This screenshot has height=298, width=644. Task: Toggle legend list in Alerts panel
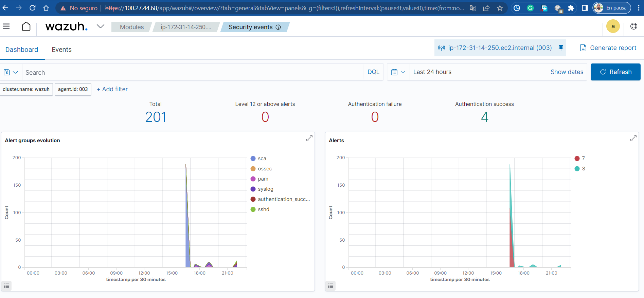click(x=330, y=286)
